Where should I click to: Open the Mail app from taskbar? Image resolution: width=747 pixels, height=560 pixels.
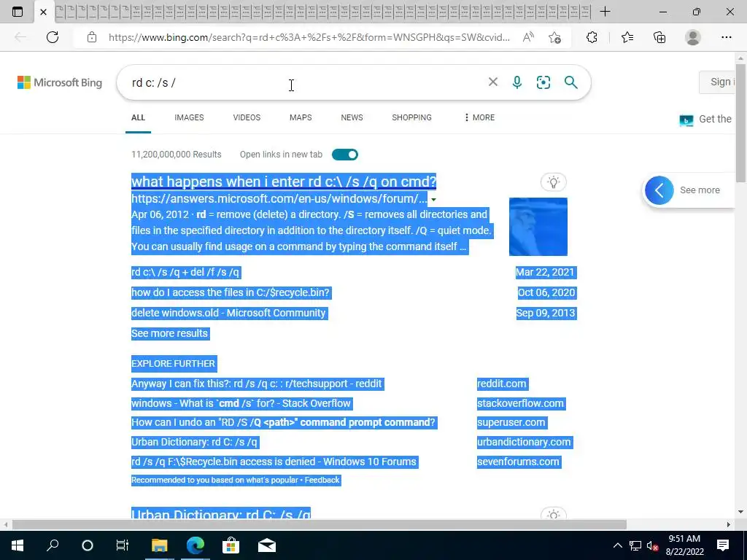click(x=267, y=545)
